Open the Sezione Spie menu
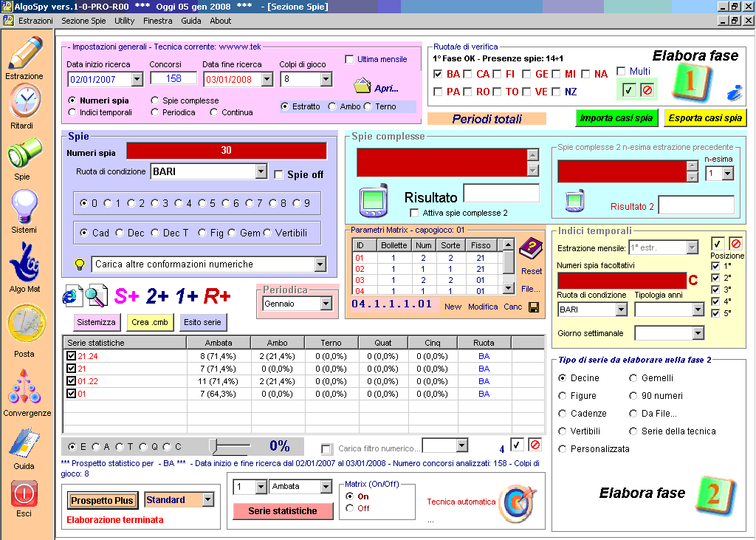Screen dimensions: 756x540 pyautogui.click(x=83, y=21)
